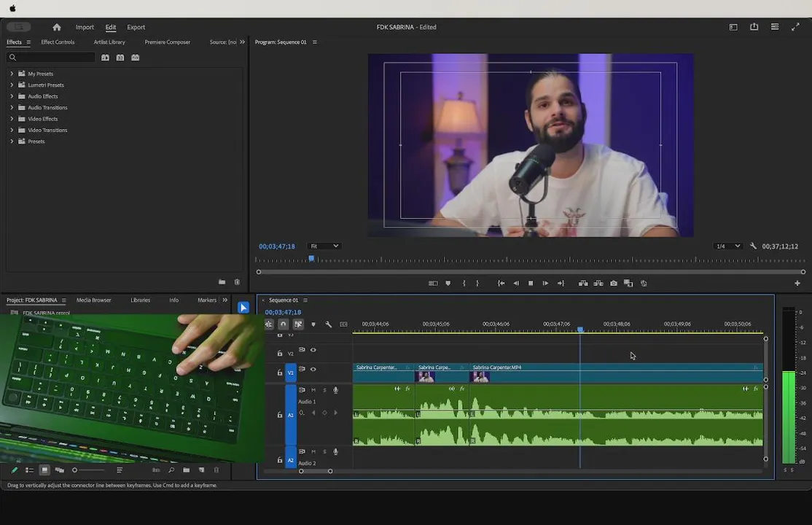Switch to Premiere Composer tab
Image resolution: width=812 pixels, height=525 pixels.
point(167,42)
